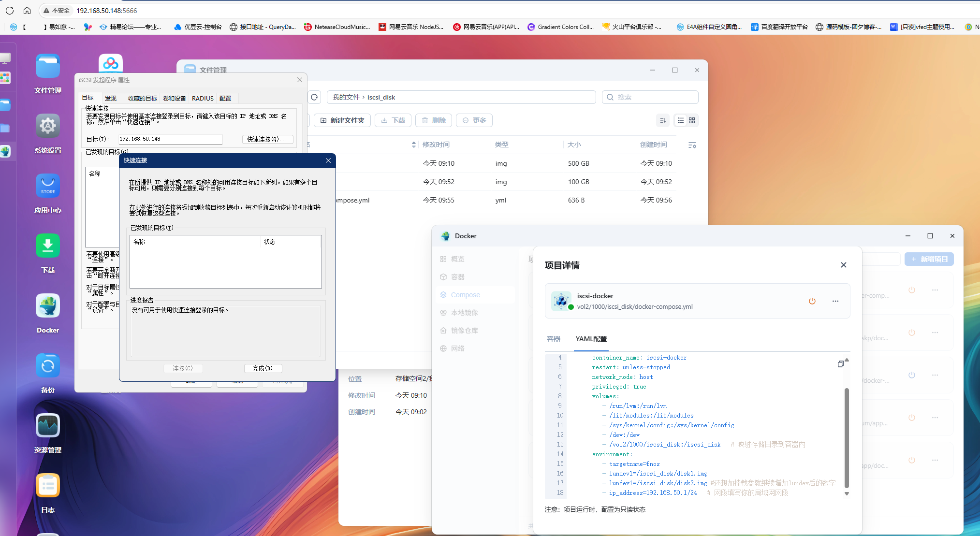Click the browser address bar URL
Viewport: 980px width, 536px height.
[x=107, y=10]
